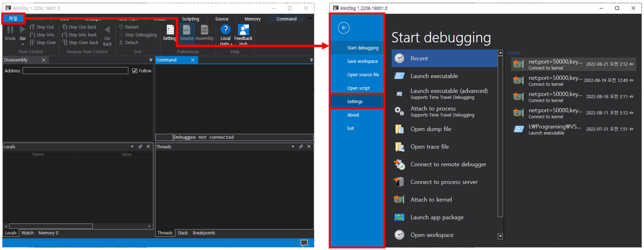The height and width of the screenshot is (250, 644).
Task: Pin the Locals panel
Action: pos(140,146)
